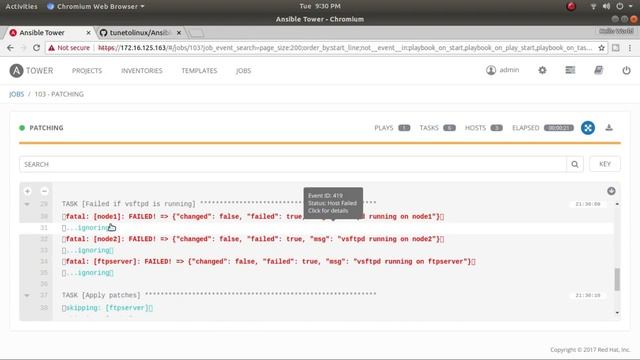Click the logout power icon

click(x=626, y=70)
